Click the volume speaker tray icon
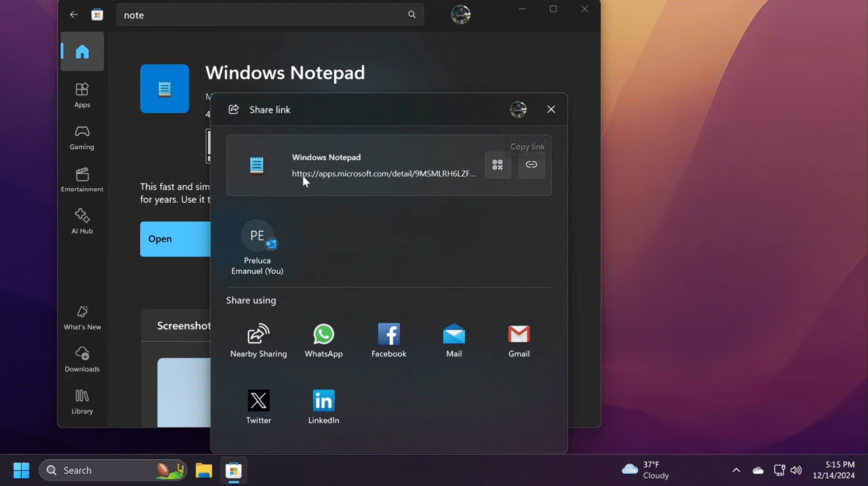This screenshot has width=868, height=486. 796,470
